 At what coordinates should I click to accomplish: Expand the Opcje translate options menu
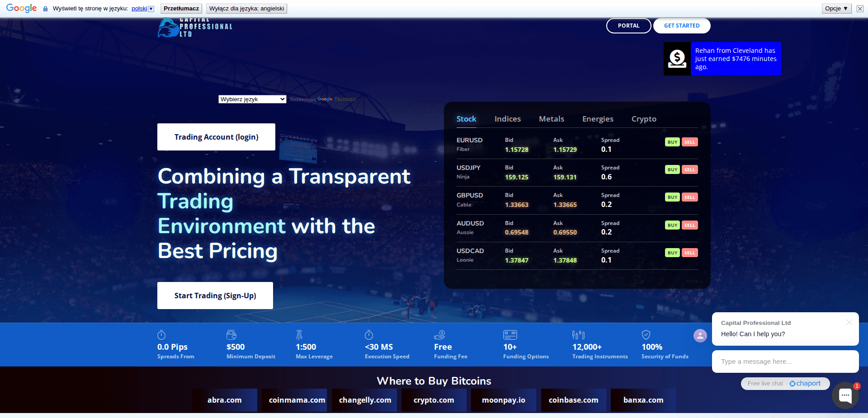(836, 9)
